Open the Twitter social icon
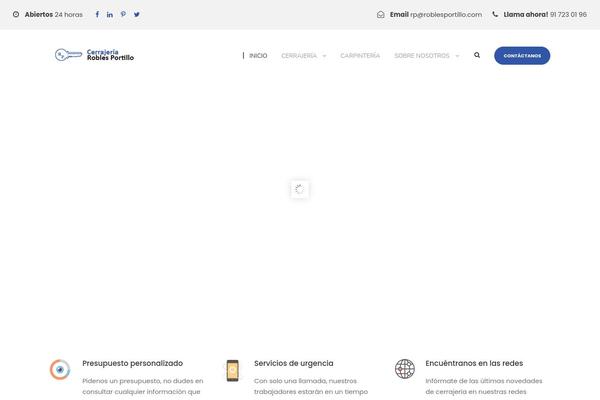The image size is (600, 400). [137, 15]
